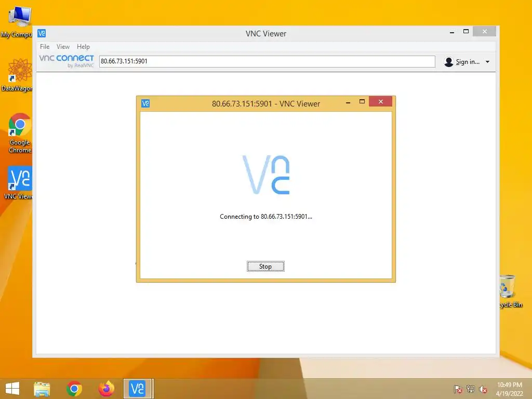This screenshot has height=399, width=532.
Task: Close the 80.66.73.151:5901 connecting dialog
Action: click(x=381, y=101)
